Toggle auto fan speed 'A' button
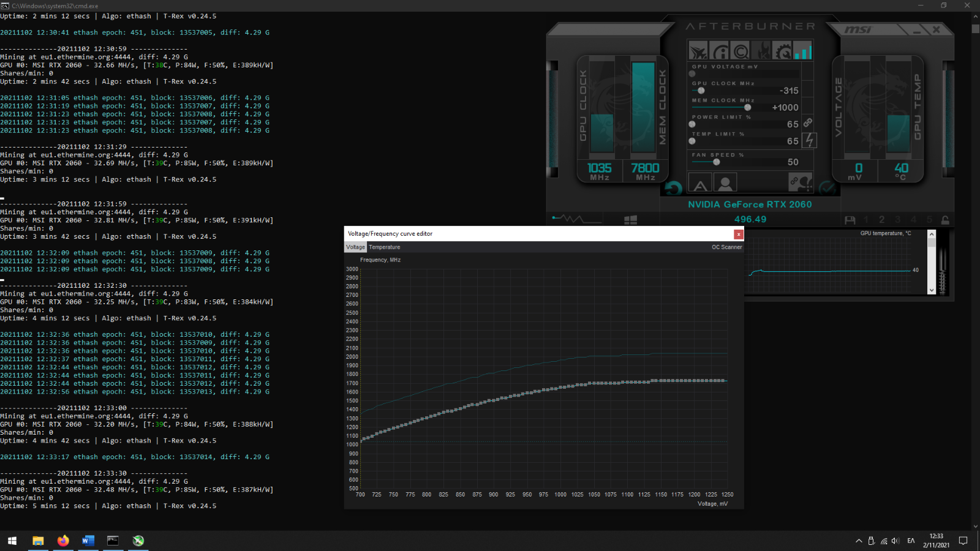This screenshot has height=551, width=980. (700, 182)
